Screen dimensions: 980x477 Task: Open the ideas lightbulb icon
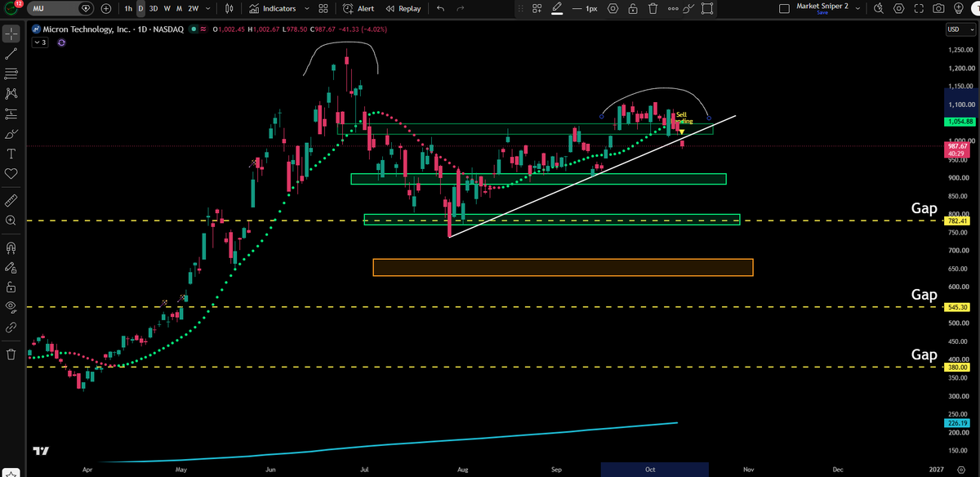click(959, 8)
